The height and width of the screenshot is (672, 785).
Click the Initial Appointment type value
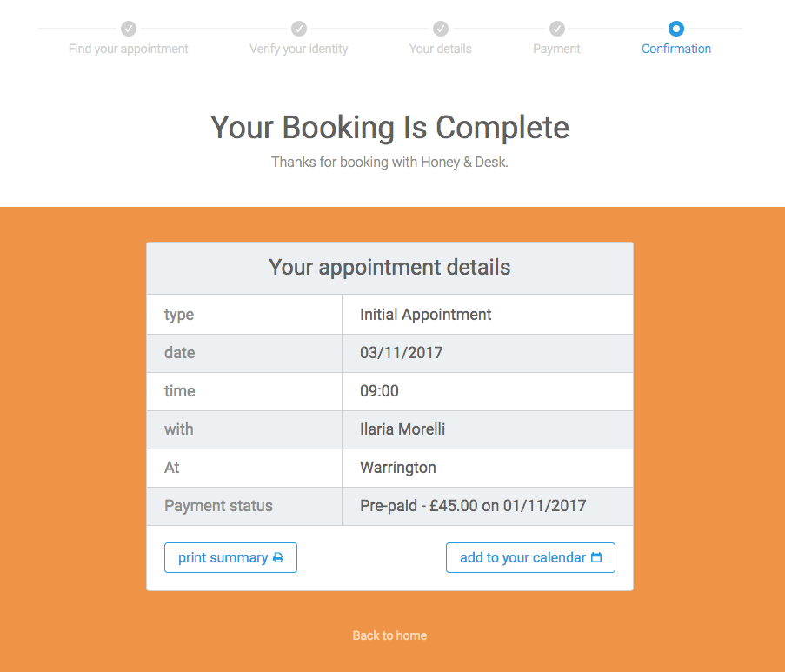click(x=426, y=315)
